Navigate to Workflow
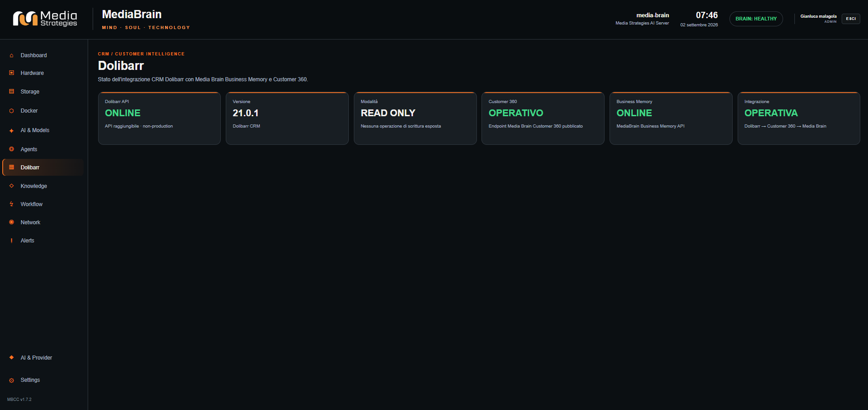 click(44, 204)
